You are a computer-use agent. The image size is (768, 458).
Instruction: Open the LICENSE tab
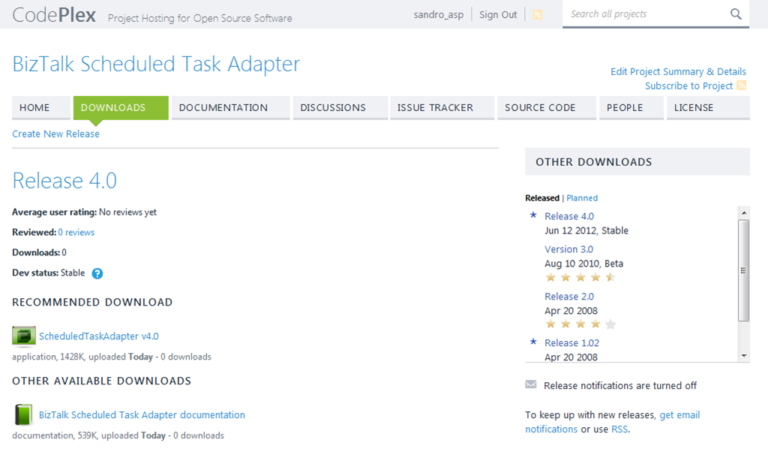708,108
